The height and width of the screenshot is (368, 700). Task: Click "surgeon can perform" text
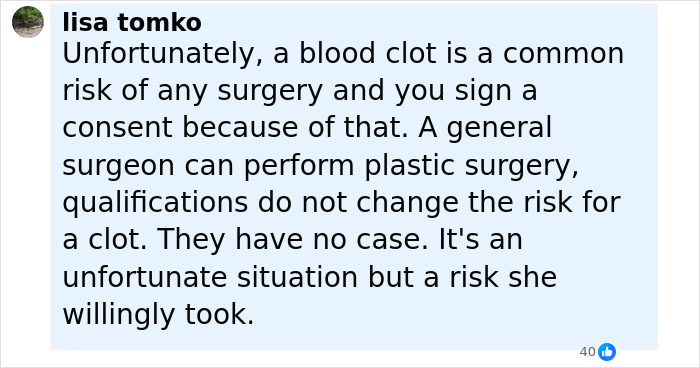(208, 167)
